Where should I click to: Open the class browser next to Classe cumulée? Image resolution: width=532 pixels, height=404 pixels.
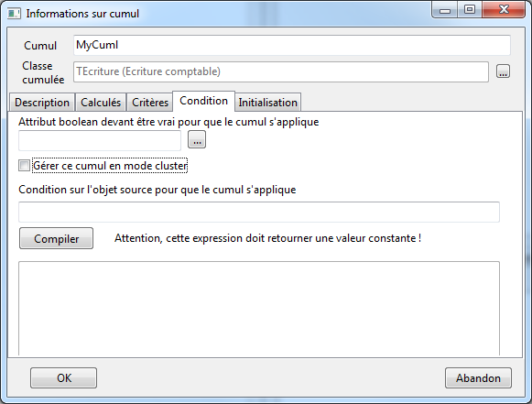503,71
